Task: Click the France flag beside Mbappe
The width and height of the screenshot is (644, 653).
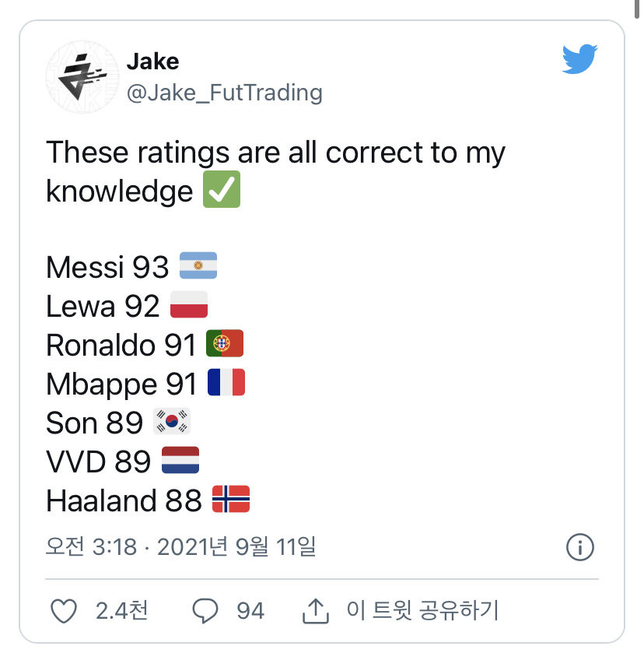Action: 226,382
